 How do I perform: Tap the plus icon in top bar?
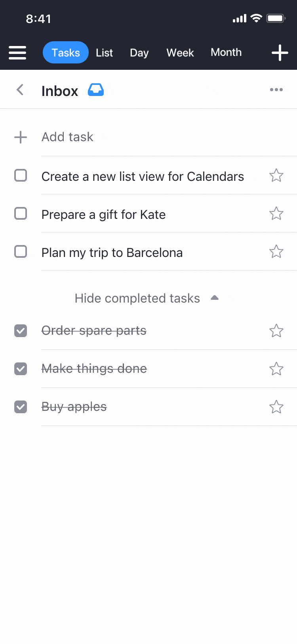click(x=280, y=53)
